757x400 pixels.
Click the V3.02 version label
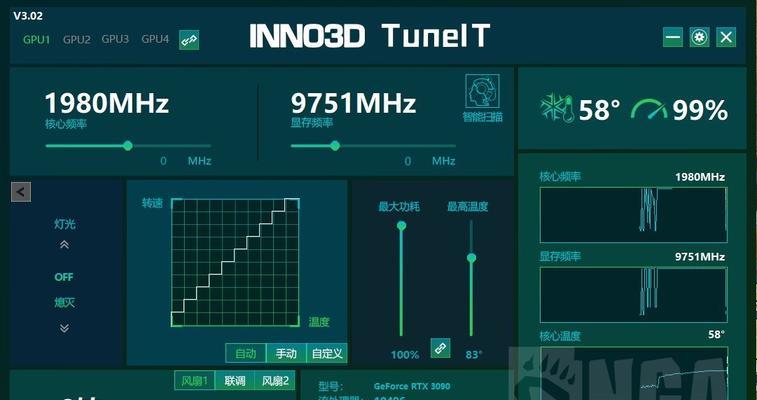pyautogui.click(x=28, y=15)
